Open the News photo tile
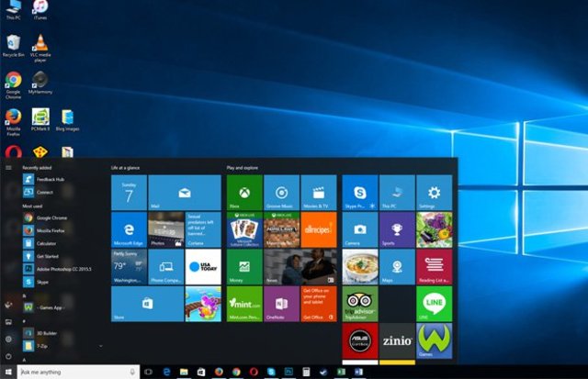 [x=300, y=267]
